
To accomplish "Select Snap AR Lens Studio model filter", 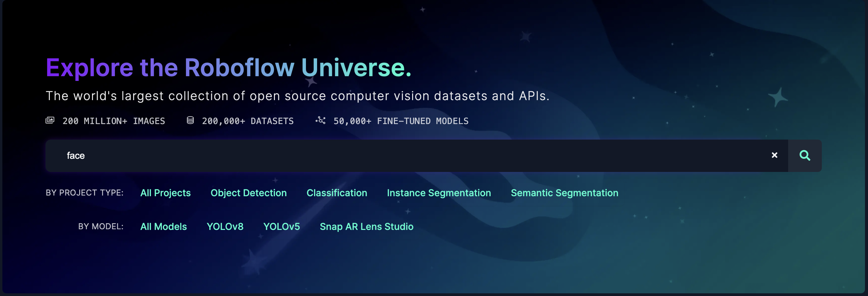I will (366, 227).
